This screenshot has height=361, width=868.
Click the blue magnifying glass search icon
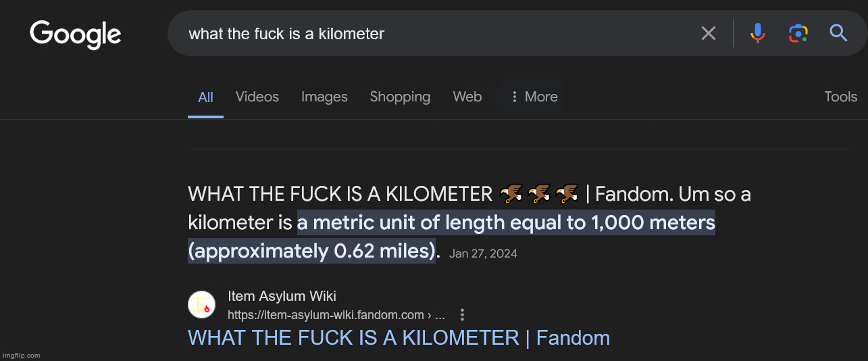click(838, 33)
